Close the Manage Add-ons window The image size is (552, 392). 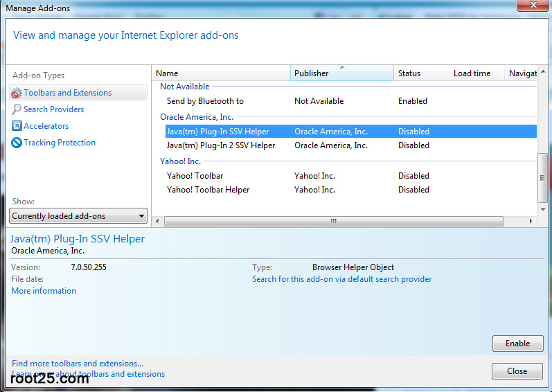(533, 6)
